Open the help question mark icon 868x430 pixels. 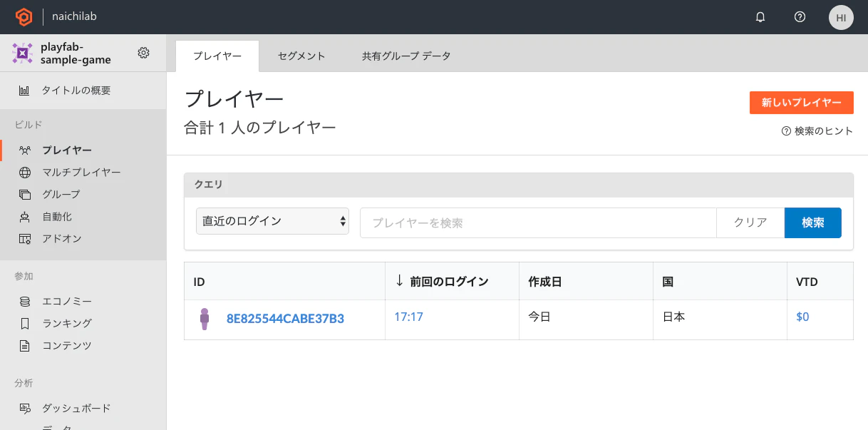tap(800, 17)
